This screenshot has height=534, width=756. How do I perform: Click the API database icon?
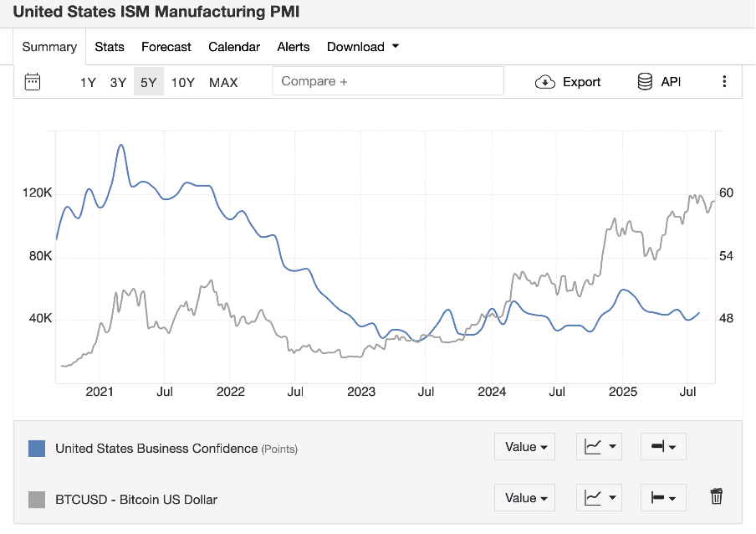pos(645,81)
